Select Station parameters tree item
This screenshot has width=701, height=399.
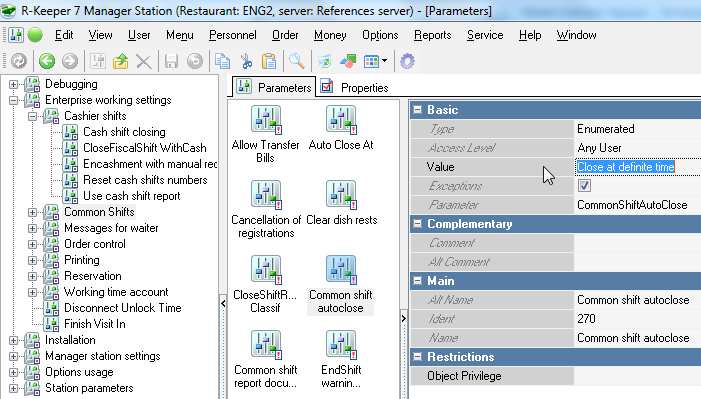pyautogui.click(x=89, y=388)
